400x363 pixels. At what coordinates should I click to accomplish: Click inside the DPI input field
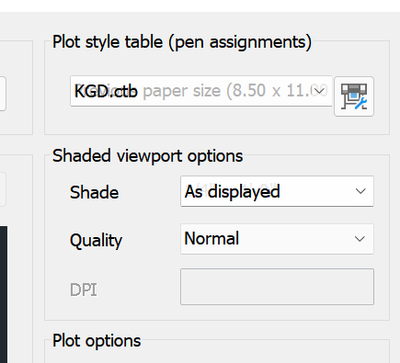(x=277, y=287)
